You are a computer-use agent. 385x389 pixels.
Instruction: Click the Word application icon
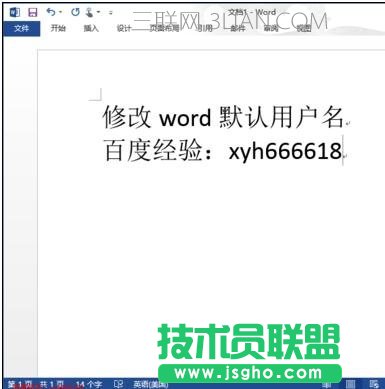coord(15,13)
